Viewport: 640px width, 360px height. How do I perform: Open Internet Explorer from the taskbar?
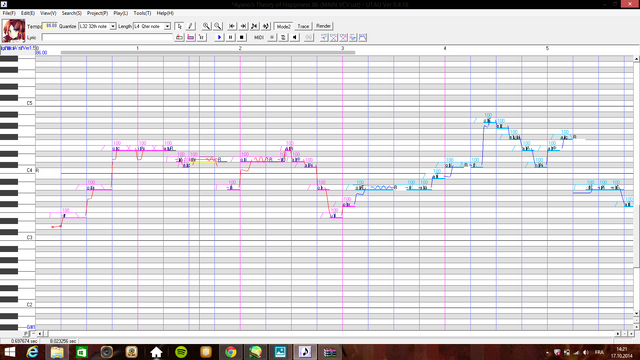click(x=32, y=352)
